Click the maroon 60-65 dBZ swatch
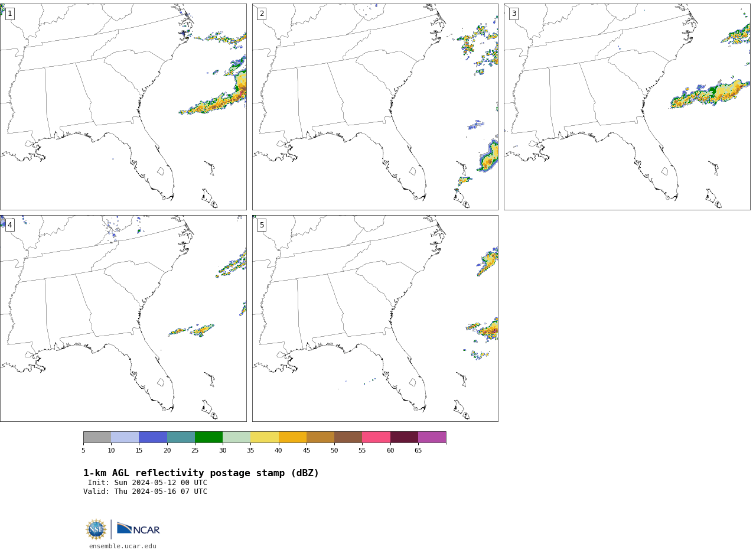This screenshot has width=756, height=553. click(404, 437)
